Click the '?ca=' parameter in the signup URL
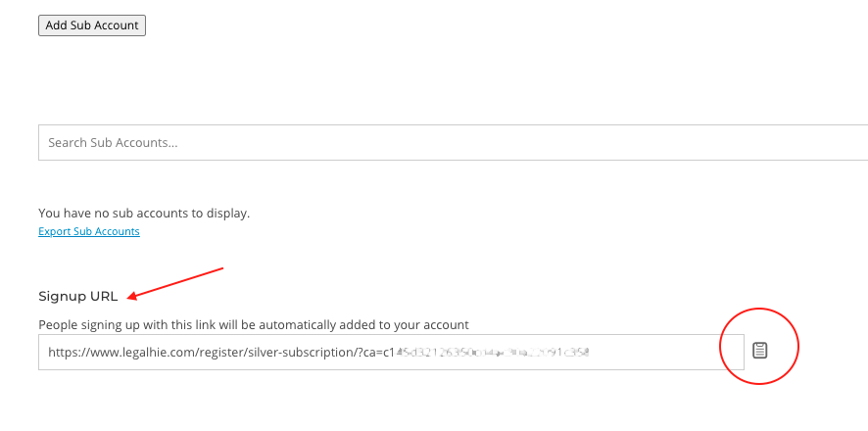Image resolution: width=868 pixels, height=431 pixels. coord(369,352)
